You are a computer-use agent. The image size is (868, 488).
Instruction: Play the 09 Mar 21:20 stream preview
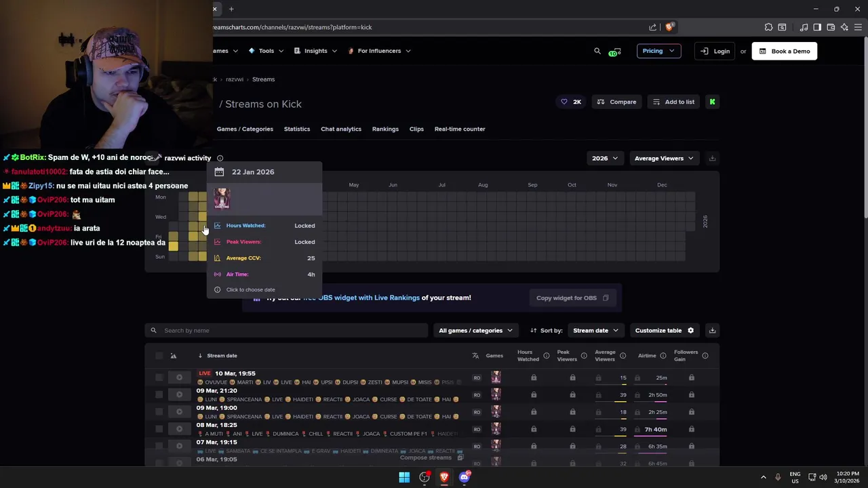[x=179, y=394]
